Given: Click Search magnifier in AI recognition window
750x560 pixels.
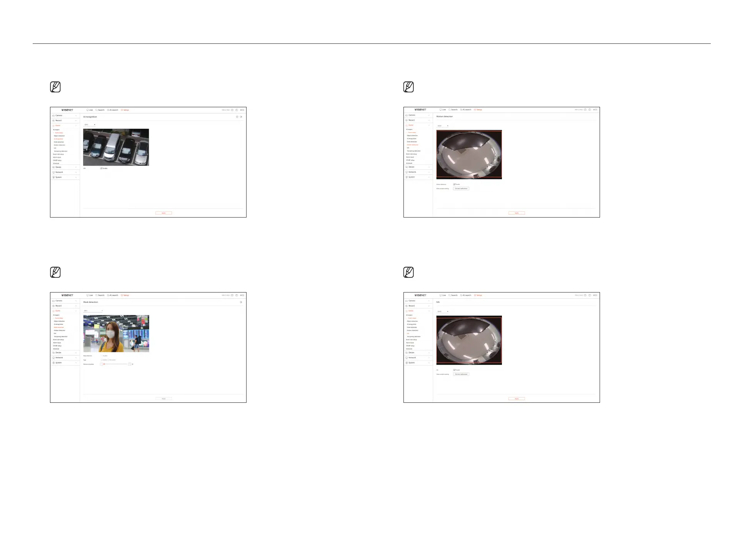Looking at the screenshot, I should pyautogui.click(x=97, y=110).
